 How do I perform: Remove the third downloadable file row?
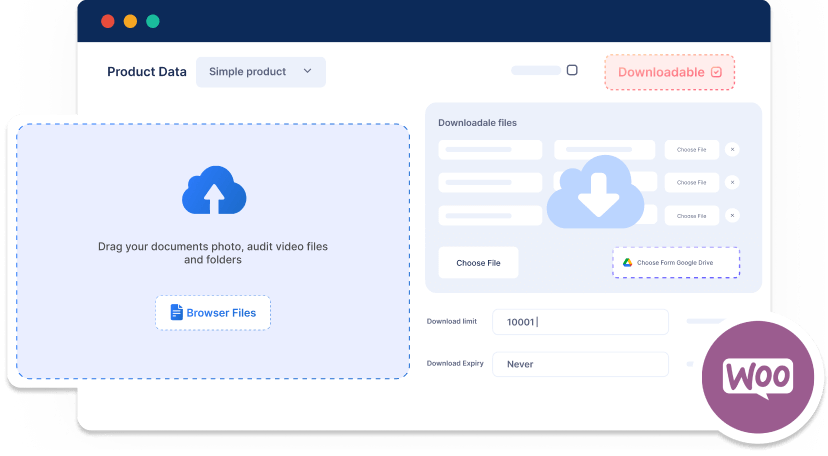point(732,215)
